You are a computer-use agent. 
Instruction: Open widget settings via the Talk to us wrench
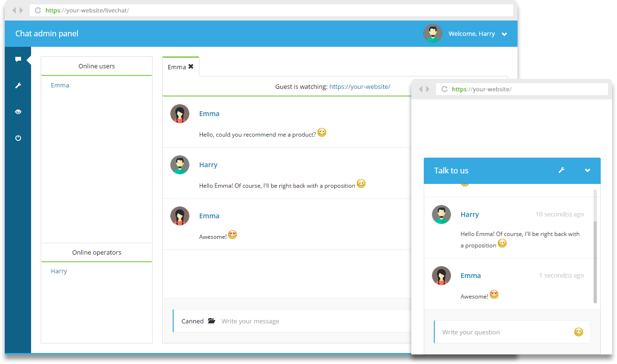pos(562,170)
